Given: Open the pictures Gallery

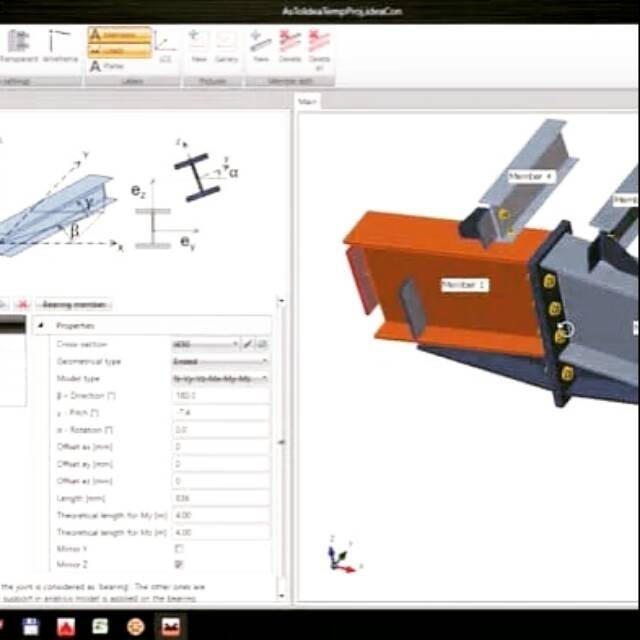Looking at the screenshot, I should click(226, 46).
